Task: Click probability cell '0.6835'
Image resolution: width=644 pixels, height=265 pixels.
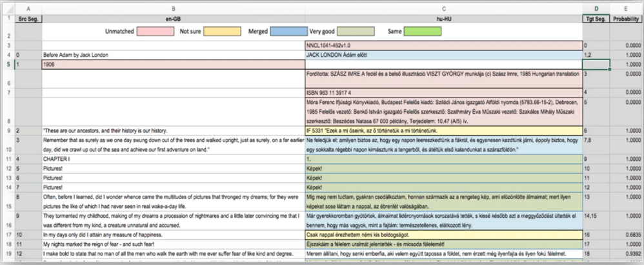Action: [x=625, y=235]
